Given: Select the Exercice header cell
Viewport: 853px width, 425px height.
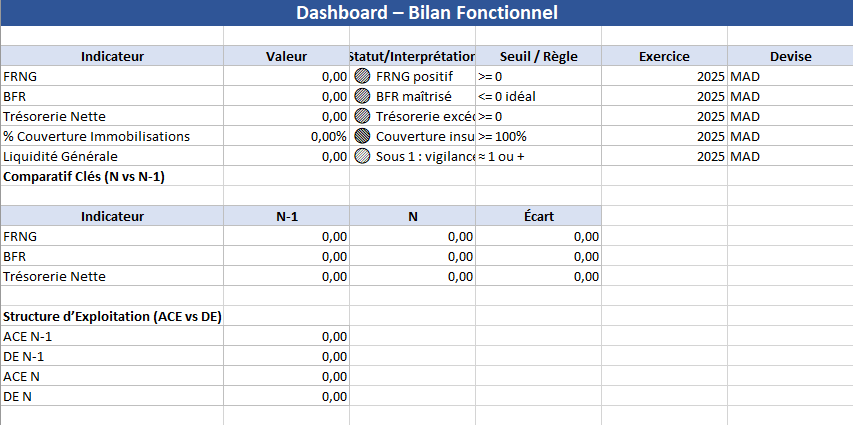Looking at the screenshot, I should pos(664,57).
